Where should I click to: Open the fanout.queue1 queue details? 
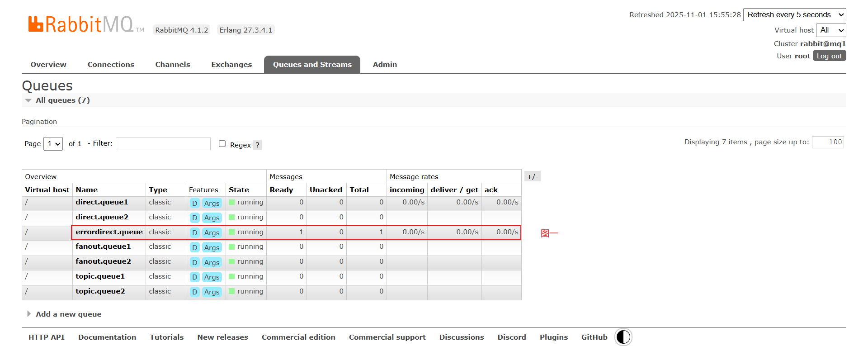[103, 246]
